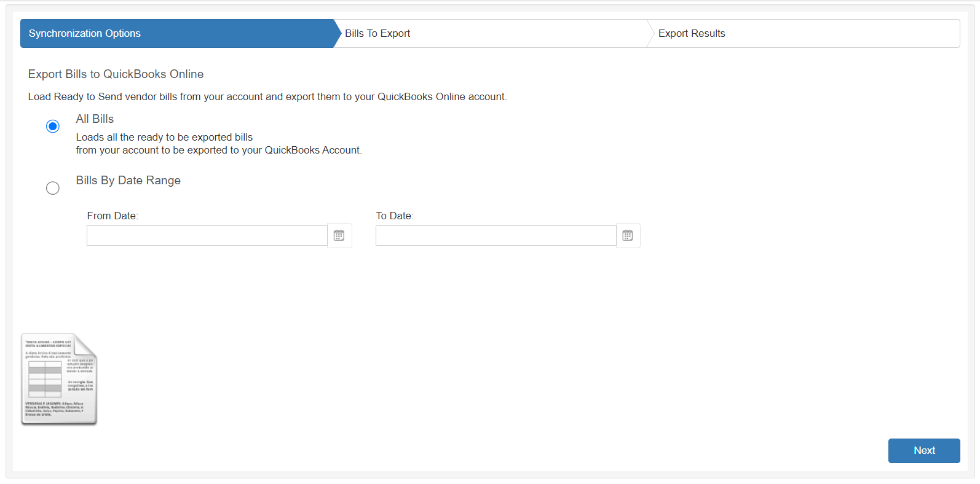Select the Bills By Date Range radio button
The height and width of the screenshot is (484, 980).
[53, 188]
